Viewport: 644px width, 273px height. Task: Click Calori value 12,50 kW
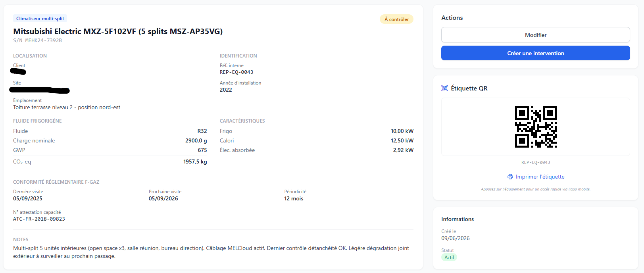[x=402, y=140]
